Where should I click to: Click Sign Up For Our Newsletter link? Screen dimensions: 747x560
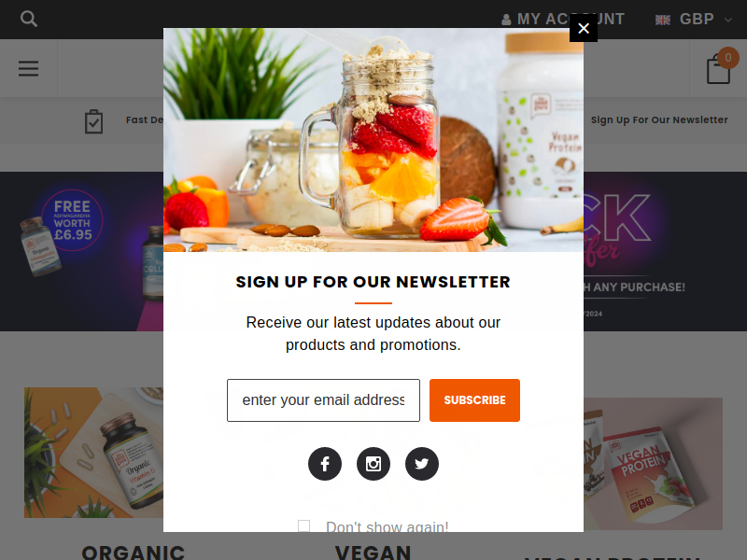point(659,120)
